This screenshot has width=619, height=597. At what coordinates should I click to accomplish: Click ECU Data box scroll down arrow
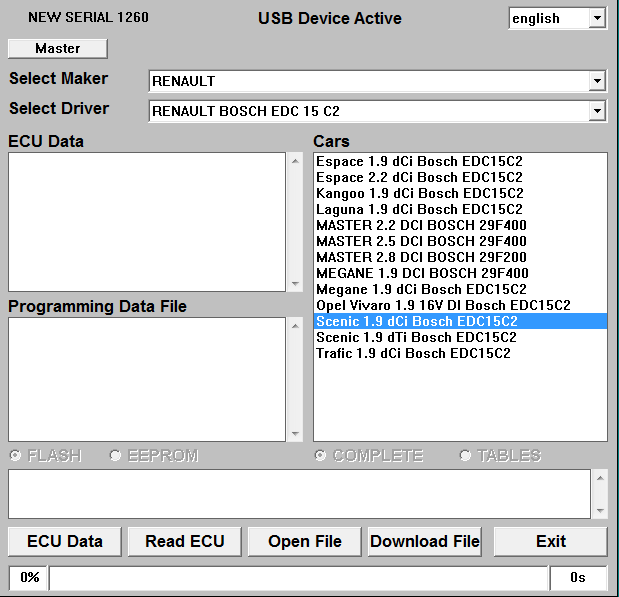(295, 283)
